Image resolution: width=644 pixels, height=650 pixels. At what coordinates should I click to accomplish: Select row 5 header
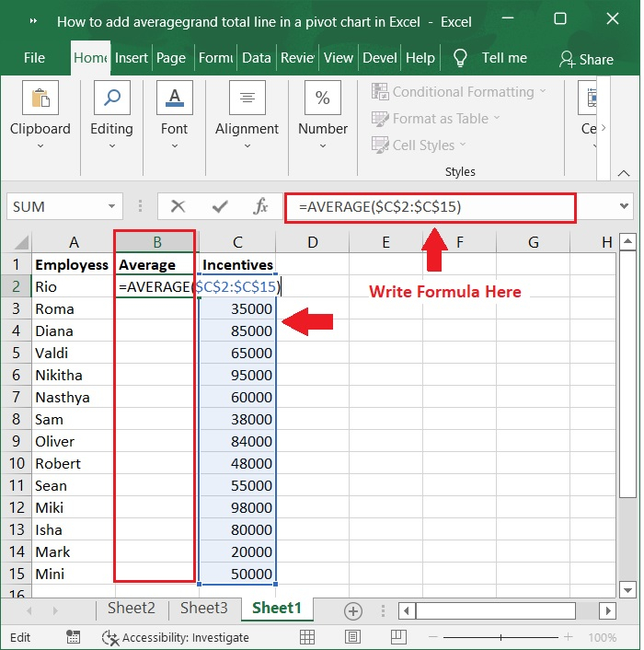point(16,353)
